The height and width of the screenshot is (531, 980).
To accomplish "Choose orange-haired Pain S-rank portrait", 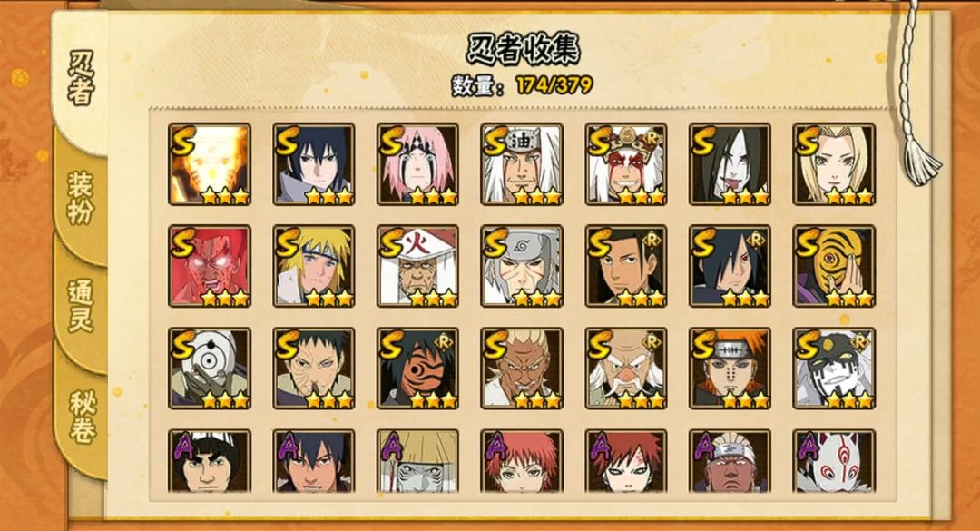I will coord(730,369).
